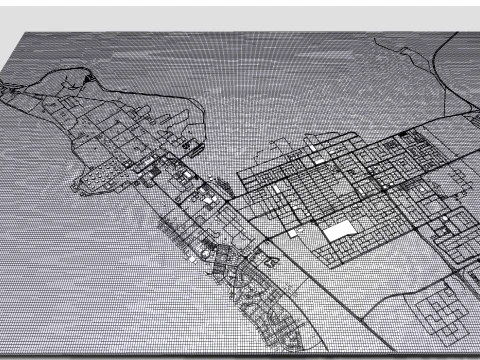The width and height of the screenshot is (480, 360).
Task: Pick the spiral-shaped street layout near the bottom right
Action: pyautogui.click(x=442, y=313)
